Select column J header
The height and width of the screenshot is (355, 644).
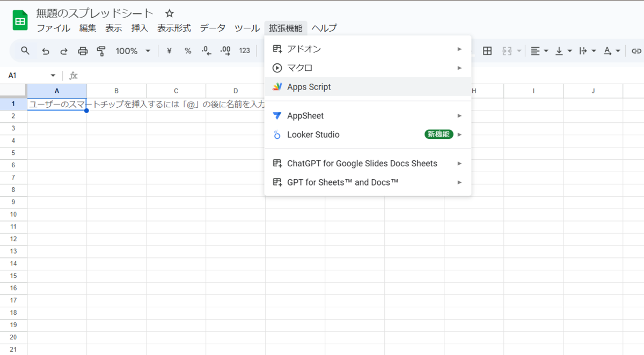point(593,91)
